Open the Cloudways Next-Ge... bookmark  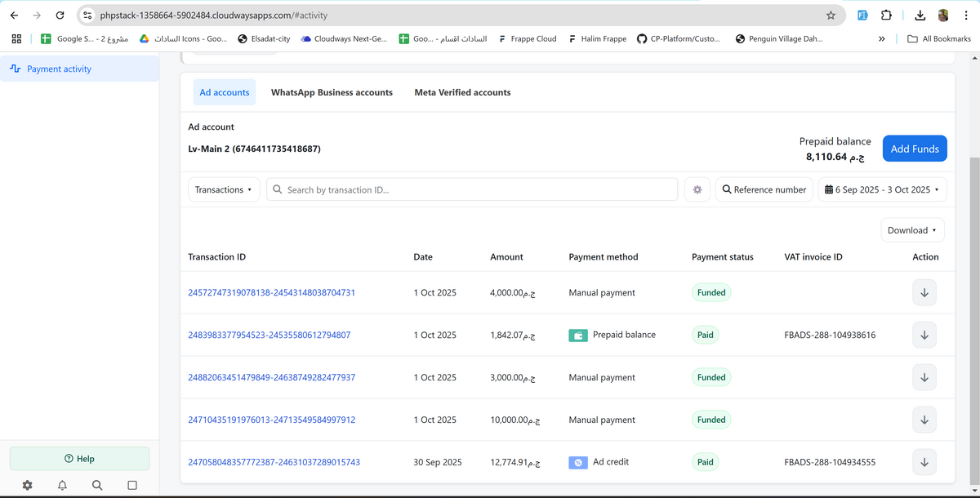pos(344,38)
